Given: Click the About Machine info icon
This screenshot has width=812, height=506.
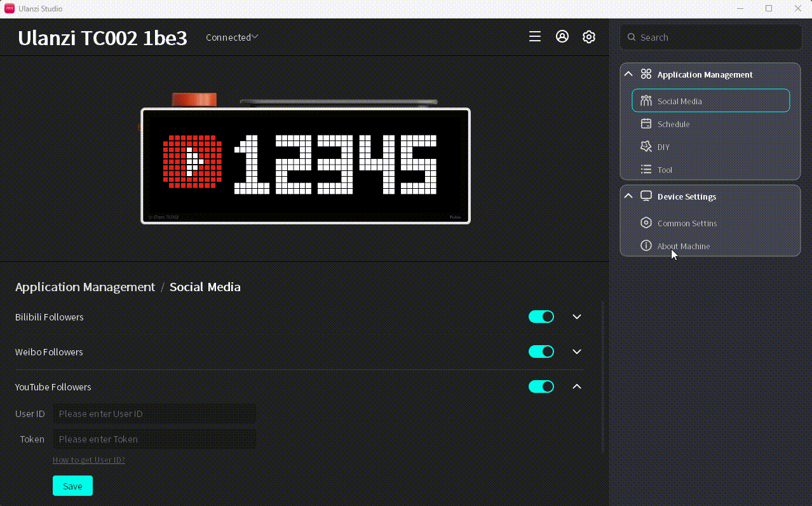Looking at the screenshot, I should click(646, 246).
